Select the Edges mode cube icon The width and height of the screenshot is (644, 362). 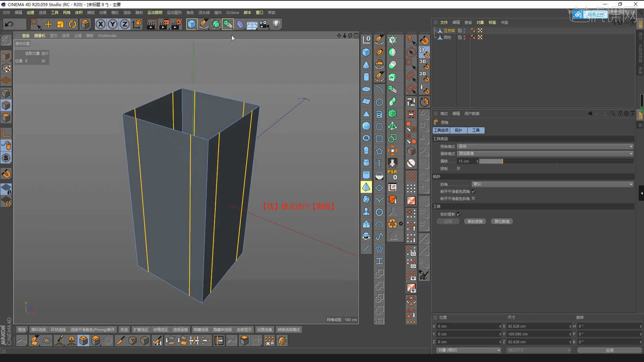click(x=6, y=105)
